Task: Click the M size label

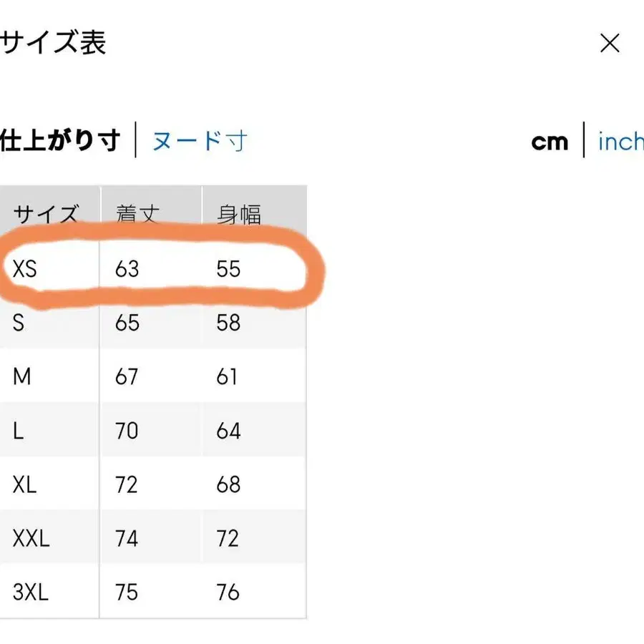Action: click(21, 376)
